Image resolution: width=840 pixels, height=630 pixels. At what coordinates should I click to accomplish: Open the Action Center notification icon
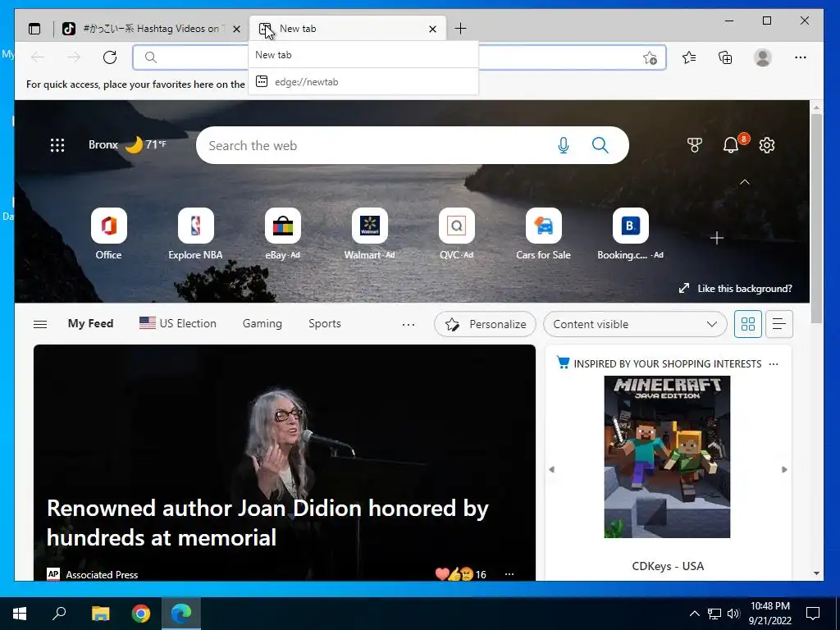point(813,614)
